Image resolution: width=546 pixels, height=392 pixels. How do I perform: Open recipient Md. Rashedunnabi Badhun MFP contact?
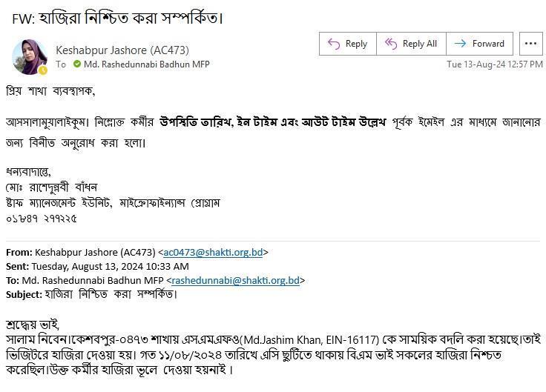pos(147,64)
